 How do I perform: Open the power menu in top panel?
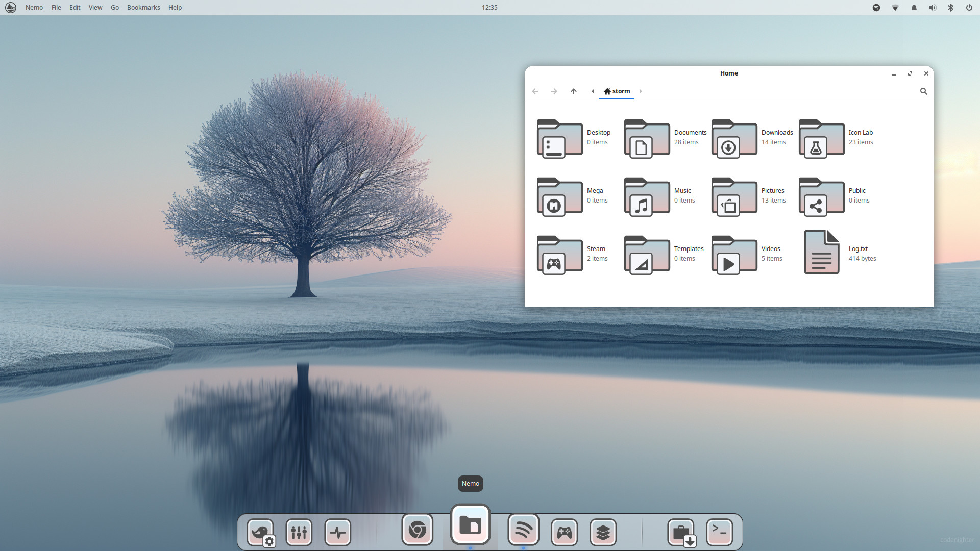[969, 8]
